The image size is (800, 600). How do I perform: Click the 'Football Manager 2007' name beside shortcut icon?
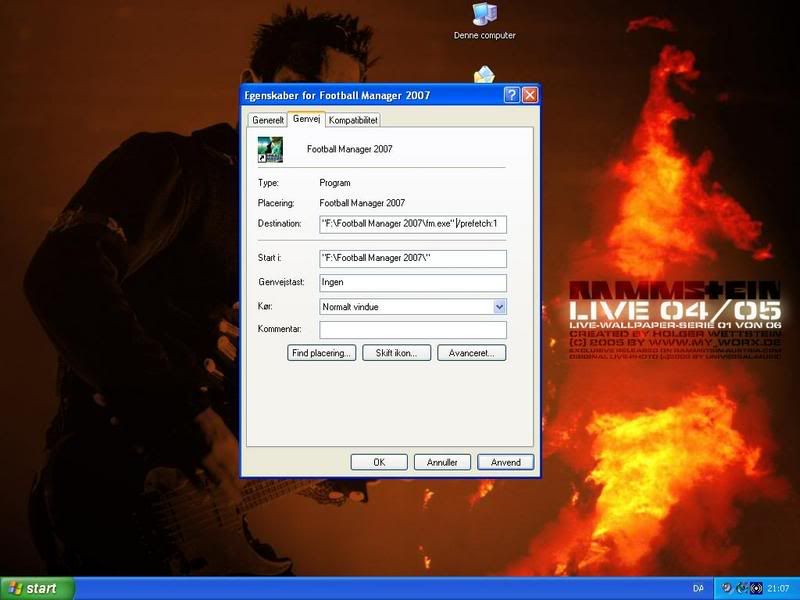pyautogui.click(x=349, y=149)
